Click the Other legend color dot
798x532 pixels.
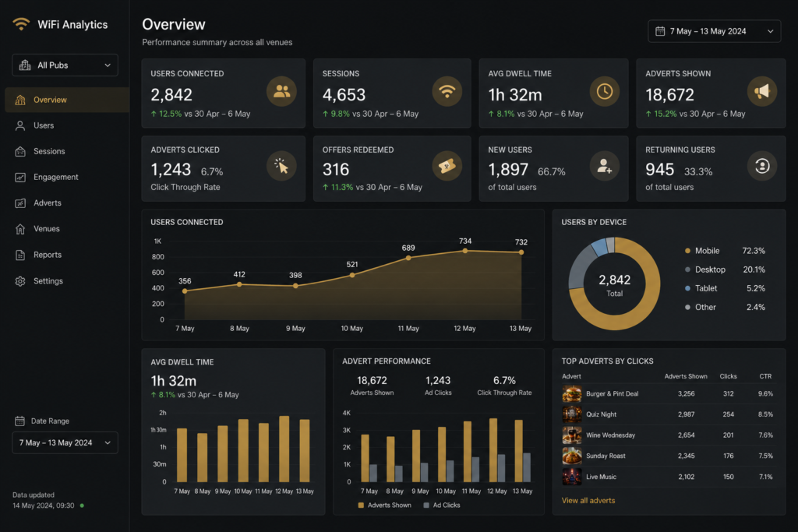[687, 307]
